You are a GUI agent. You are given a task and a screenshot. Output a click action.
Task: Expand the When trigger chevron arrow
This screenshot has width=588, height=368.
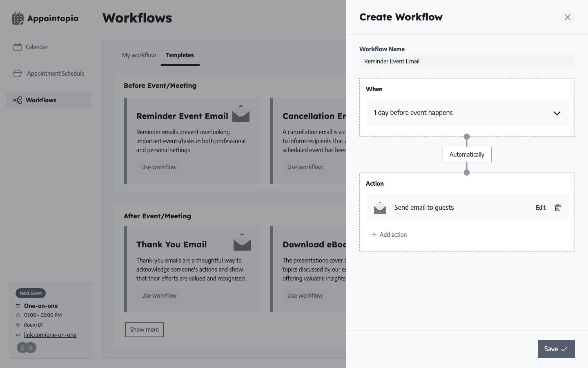coord(557,113)
